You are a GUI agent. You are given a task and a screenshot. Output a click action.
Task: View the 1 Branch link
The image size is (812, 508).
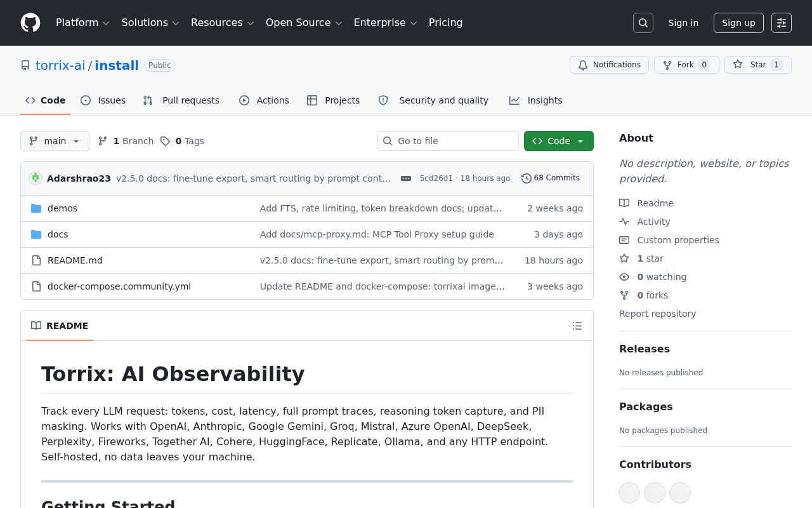126,141
